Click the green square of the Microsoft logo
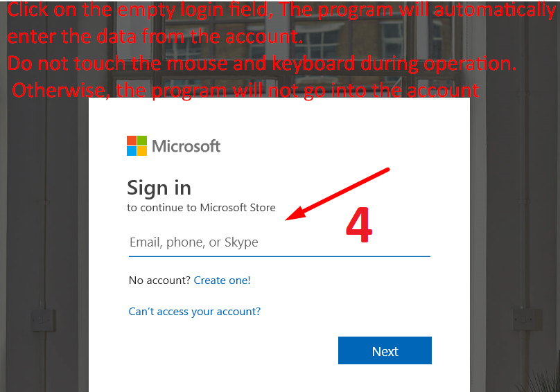The image size is (560, 392). point(142,141)
